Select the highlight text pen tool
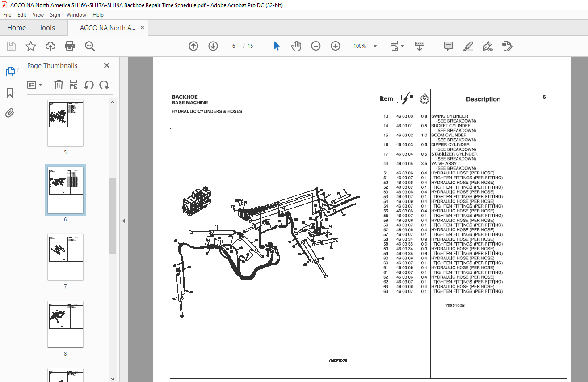588x382 pixels. [x=468, y=46]
